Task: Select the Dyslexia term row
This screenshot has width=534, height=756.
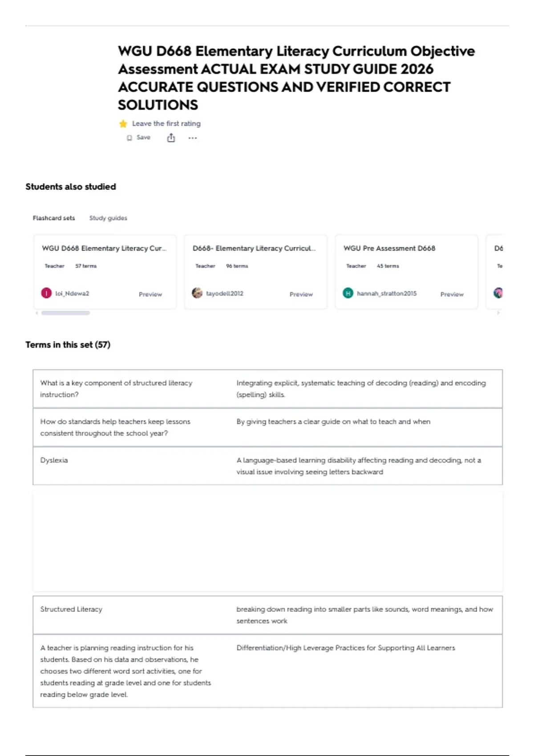Action: [267, 466]
